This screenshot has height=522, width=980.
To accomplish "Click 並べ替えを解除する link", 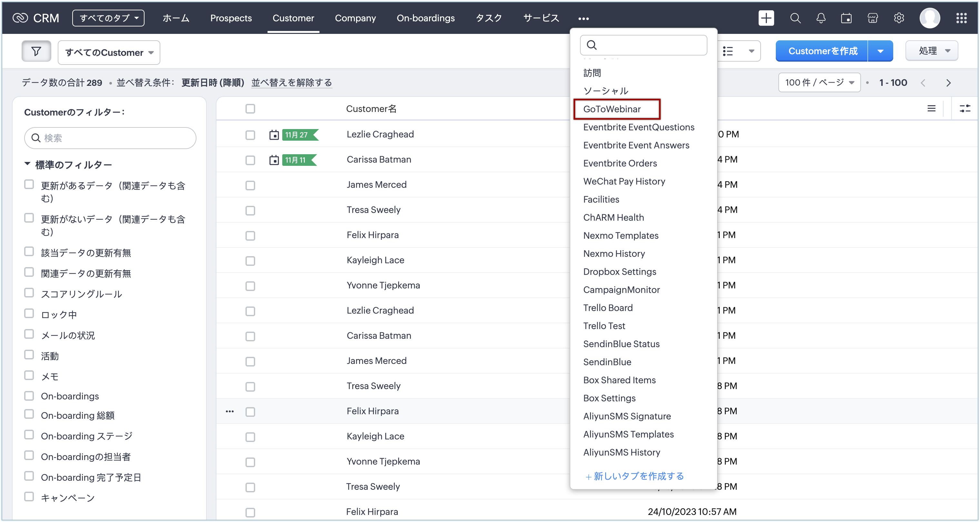I will [x=291, y=83].
